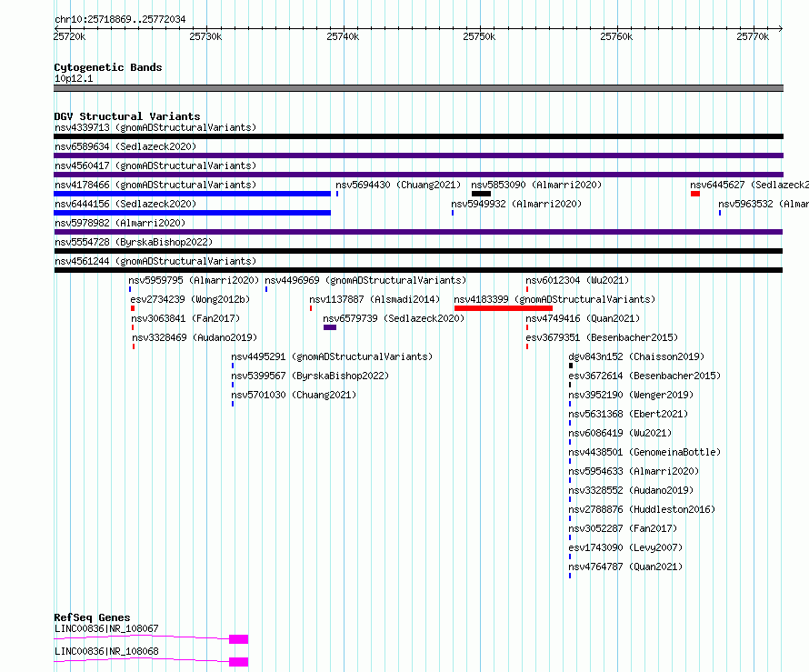Open the nsv5399567 (ByrskaBishop2022) label

310,376
